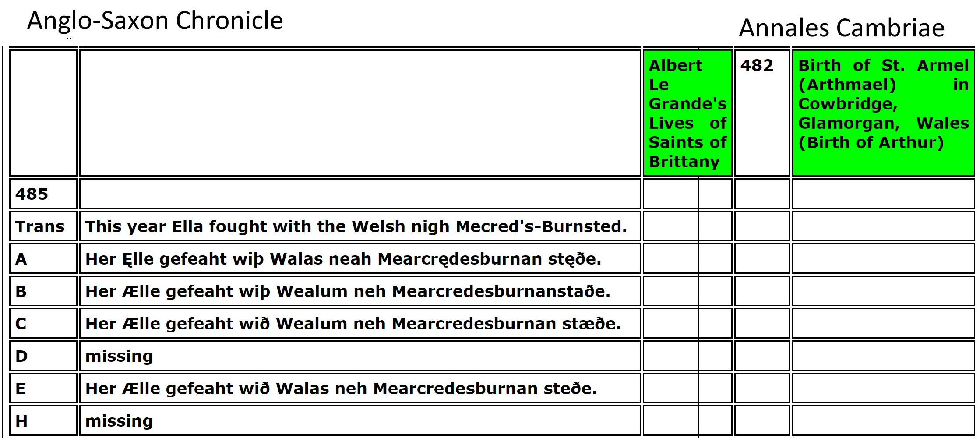Click manuscript A text with Walas neah
Image resolution: width=980 pixels, height=438 pixels.
coord(343,259)
